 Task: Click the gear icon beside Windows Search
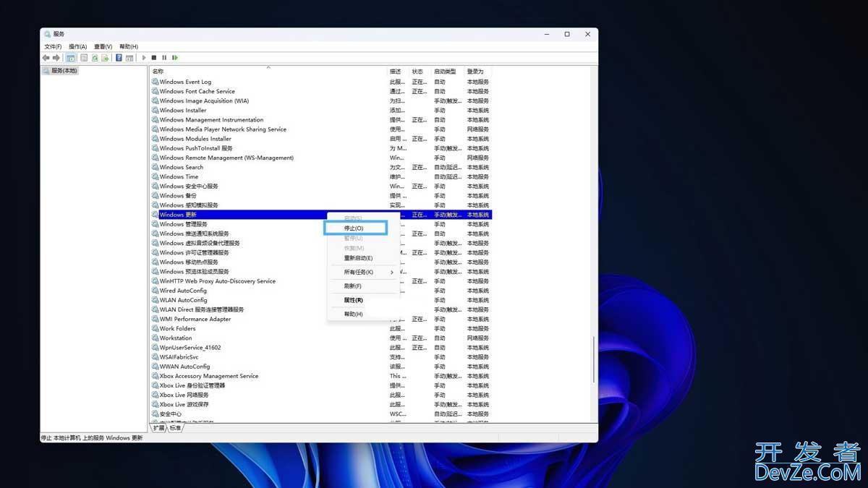[155, 167]
